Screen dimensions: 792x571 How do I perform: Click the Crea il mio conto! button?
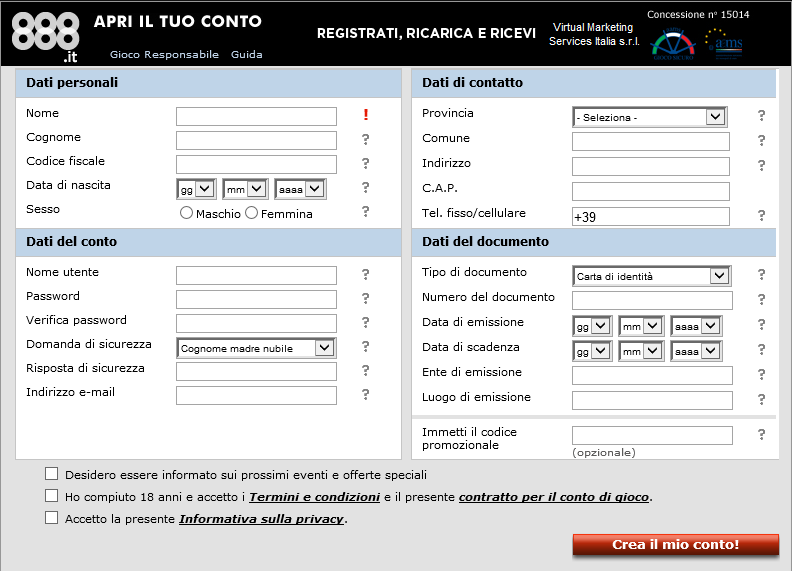click(x=676, y=545)
